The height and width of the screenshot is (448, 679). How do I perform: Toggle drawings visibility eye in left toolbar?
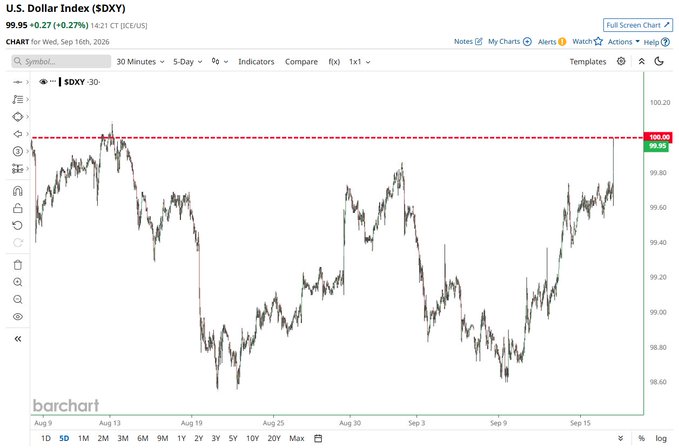tap(17, 317)
